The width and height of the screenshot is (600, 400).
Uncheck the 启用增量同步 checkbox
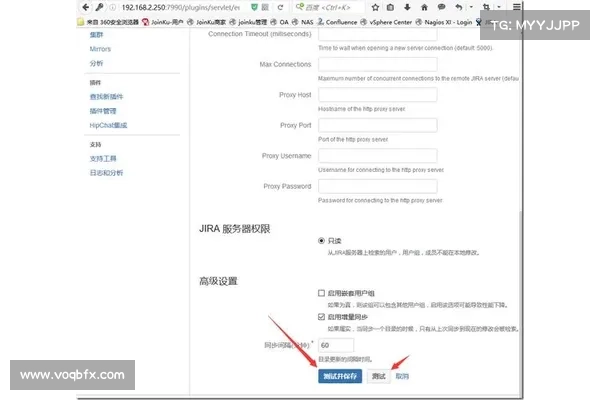click(x=321, y=317)
